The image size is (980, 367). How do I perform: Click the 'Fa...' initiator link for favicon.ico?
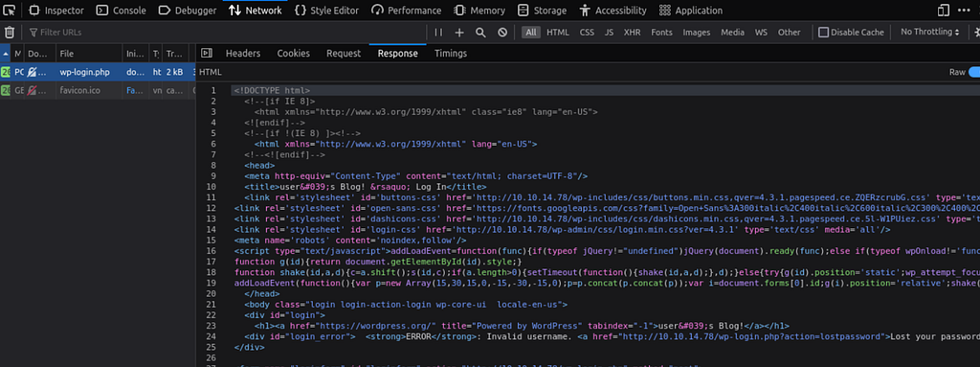pyautogui.click(x=134, y=91)
